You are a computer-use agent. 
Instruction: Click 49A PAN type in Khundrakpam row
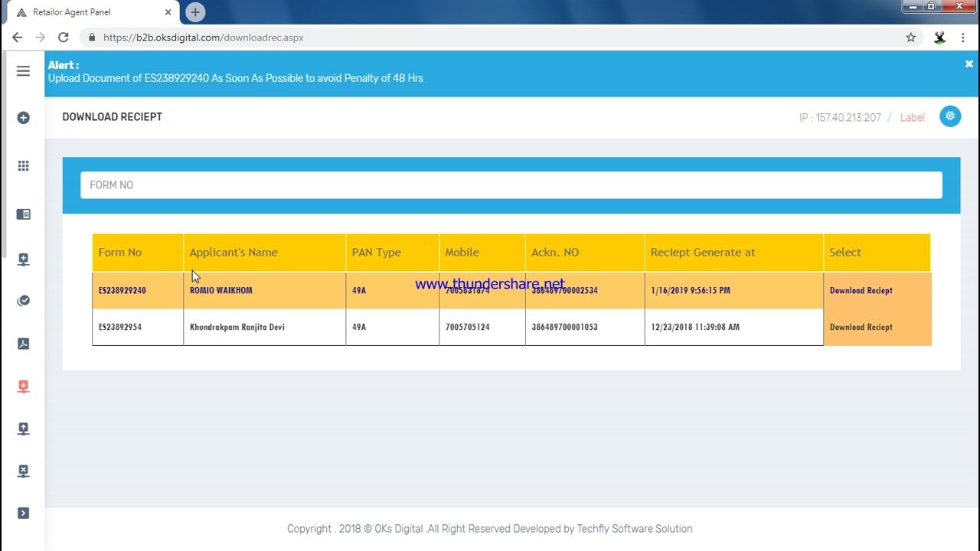(x=358, y=328)
